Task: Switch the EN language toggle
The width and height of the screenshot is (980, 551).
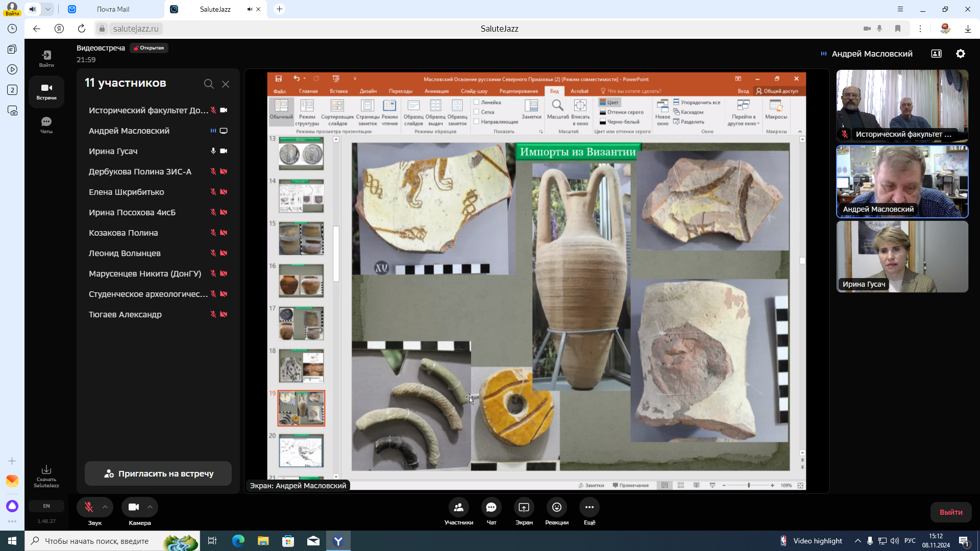Action: 46,506
